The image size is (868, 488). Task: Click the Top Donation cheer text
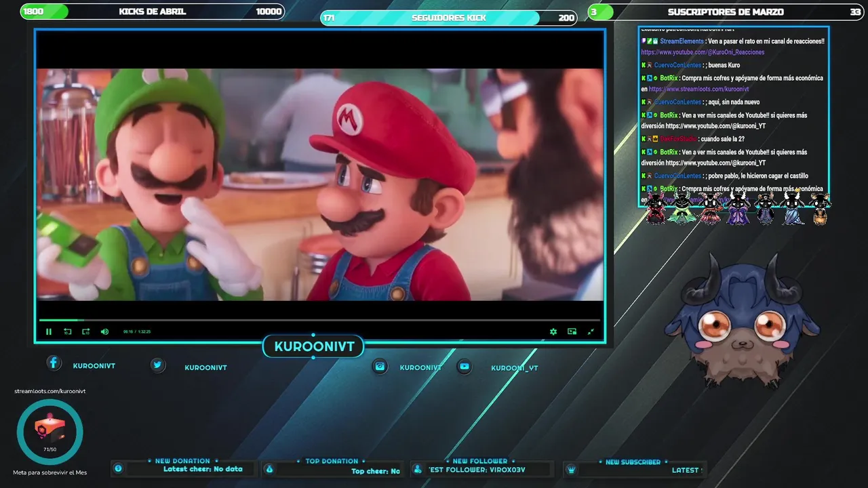376,471
